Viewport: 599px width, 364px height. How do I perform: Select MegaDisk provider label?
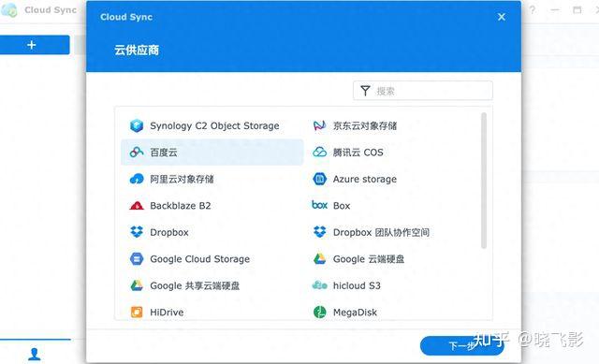tap(355, 313)
